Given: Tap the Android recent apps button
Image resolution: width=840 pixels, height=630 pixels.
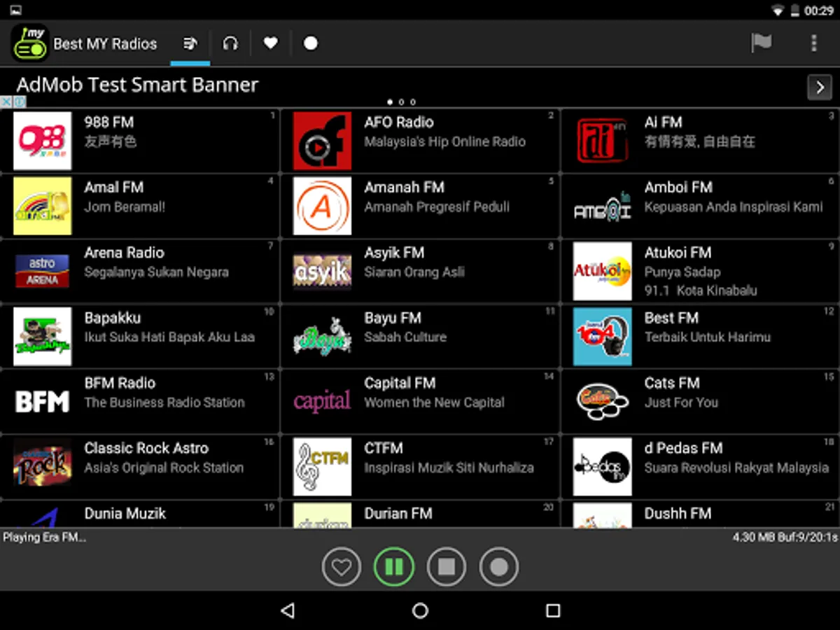Looking at the screenshot, I should (553, 610).
